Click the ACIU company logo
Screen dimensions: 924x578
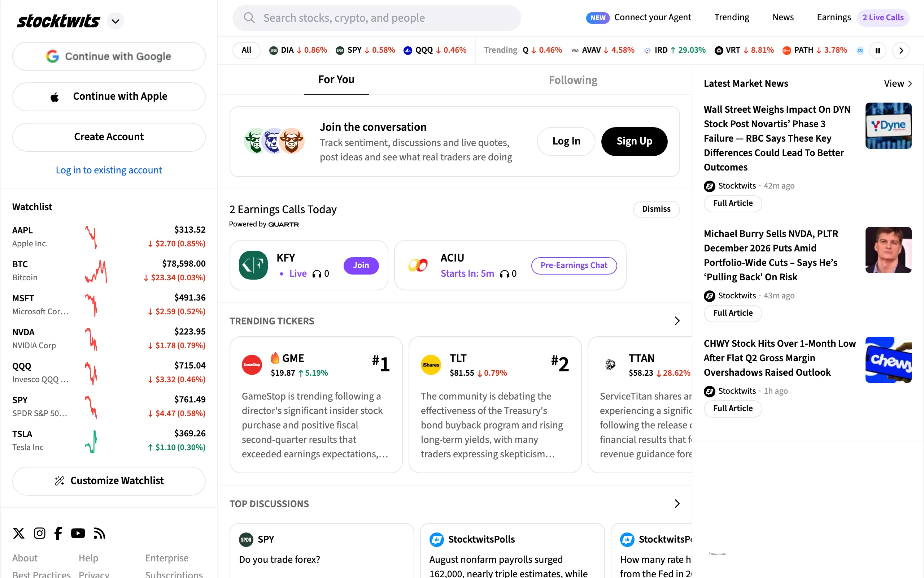click(x=418, y=265)
